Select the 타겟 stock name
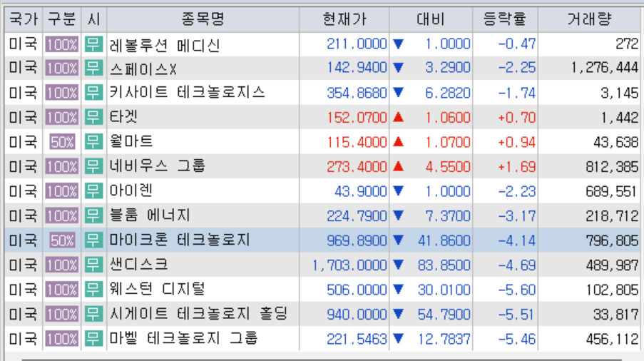 pos(123,117)
